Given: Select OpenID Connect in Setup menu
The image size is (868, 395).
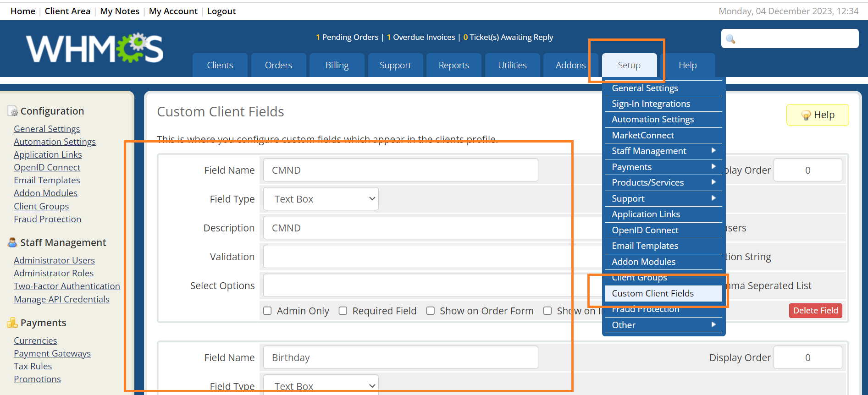Looking at the screenshot, I should 663,230.
